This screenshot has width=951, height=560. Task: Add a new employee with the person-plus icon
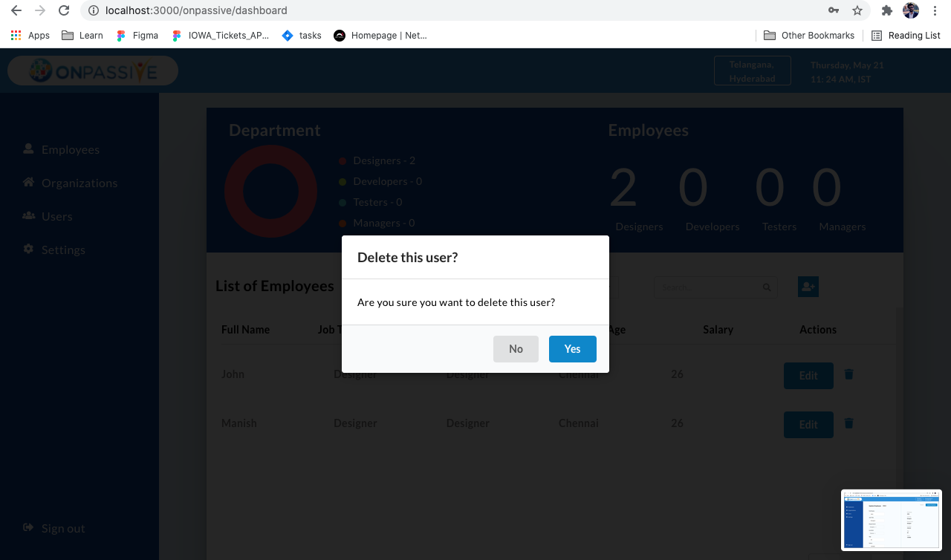point(808,286)
